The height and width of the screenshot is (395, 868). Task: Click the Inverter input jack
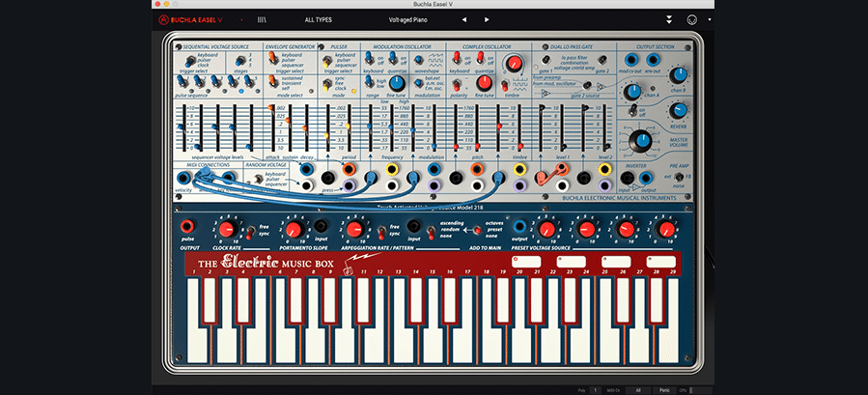627,178
